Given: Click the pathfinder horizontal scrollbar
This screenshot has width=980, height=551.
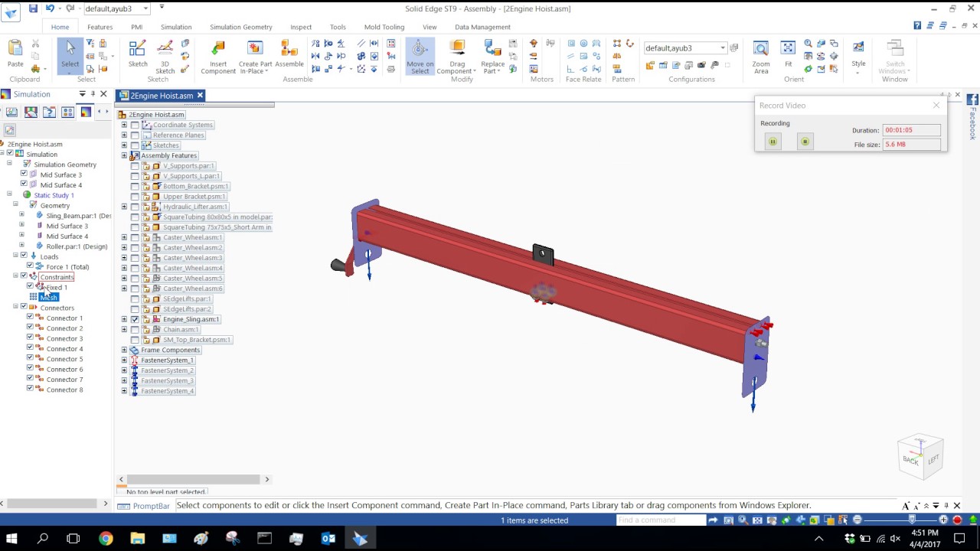Looking at the screenshot, I should pos(194,479).
